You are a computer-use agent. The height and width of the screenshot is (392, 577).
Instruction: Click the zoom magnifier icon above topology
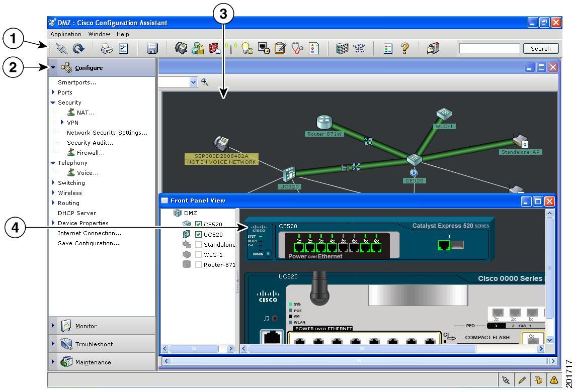pos(205,82)
